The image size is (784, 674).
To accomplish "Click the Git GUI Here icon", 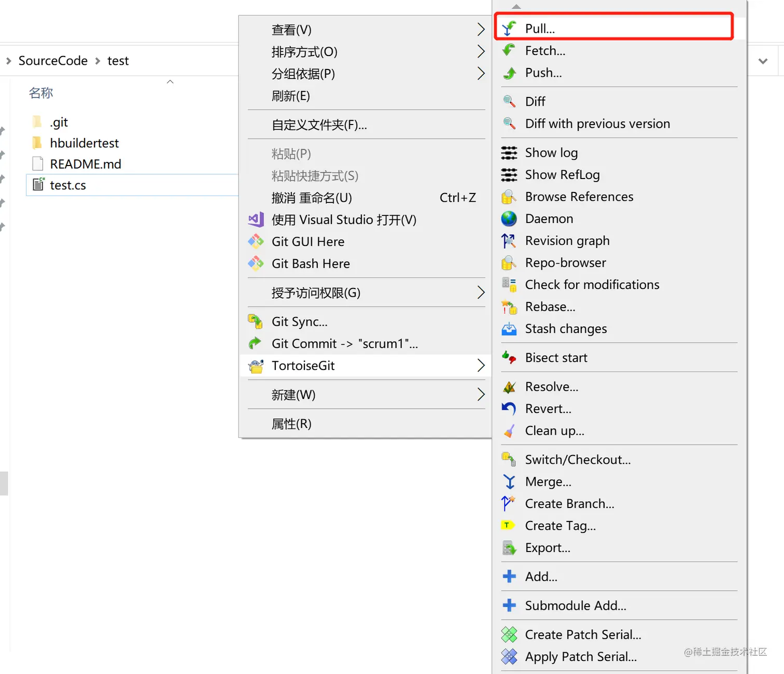I will tap(256, 242).
